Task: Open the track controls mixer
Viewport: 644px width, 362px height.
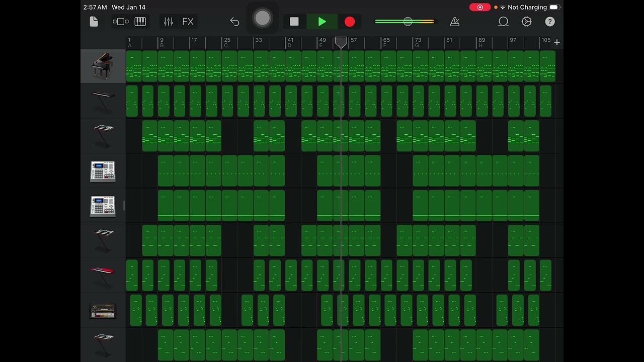Action: pyautogui.click(x=169, y=22)
